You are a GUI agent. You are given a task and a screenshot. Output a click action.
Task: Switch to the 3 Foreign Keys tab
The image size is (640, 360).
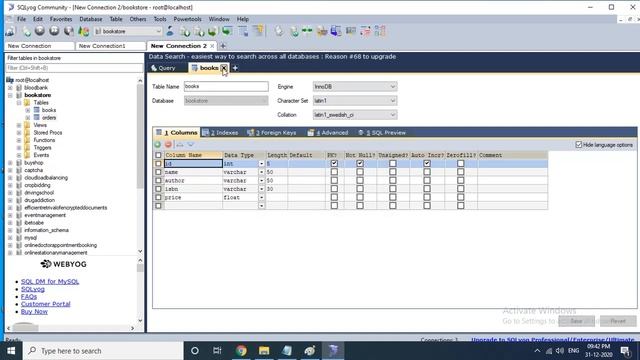coord(272,133)
